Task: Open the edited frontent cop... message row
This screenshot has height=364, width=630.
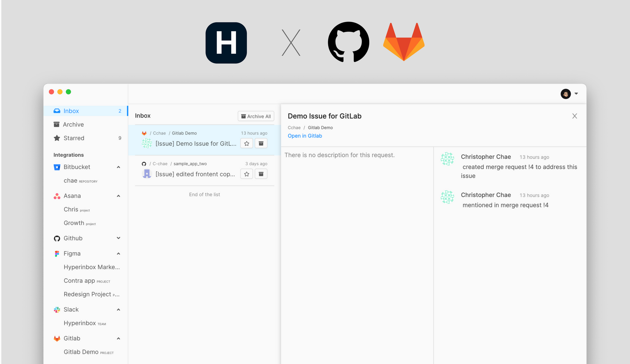Action: (x=204, y=170)
